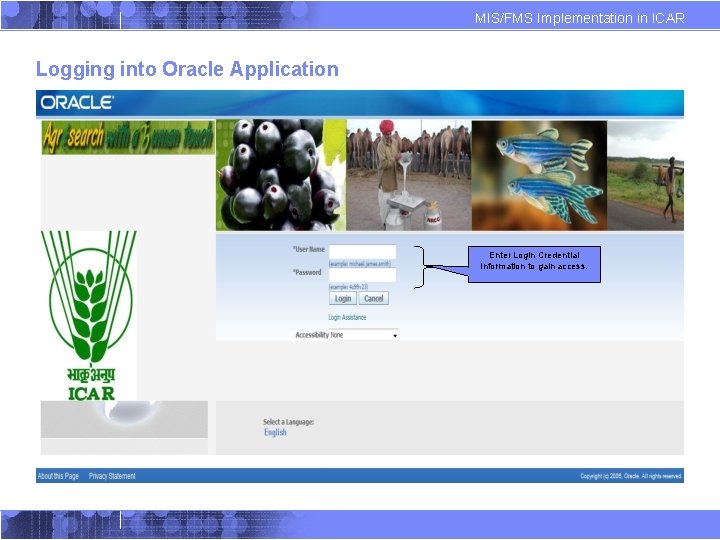Click the globe image below ICAR logo
Viewport: 720px width, 540px height.
click(124, 419)
